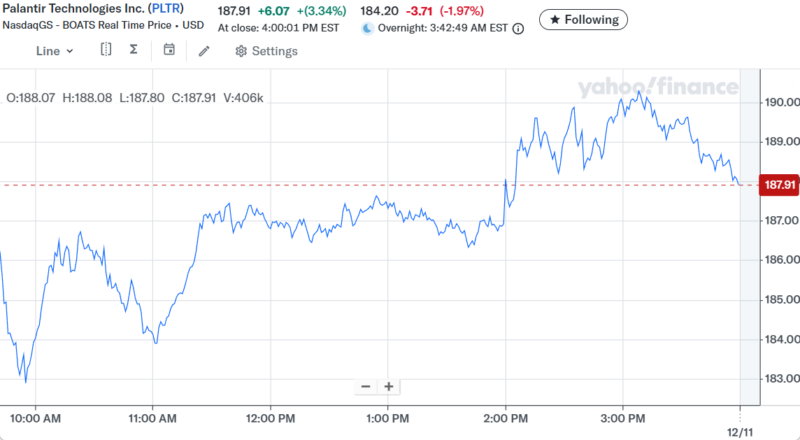This screenshot has width=800, height=440.
Task: Click the gear icon beside Settings
Action: [241, 51]
